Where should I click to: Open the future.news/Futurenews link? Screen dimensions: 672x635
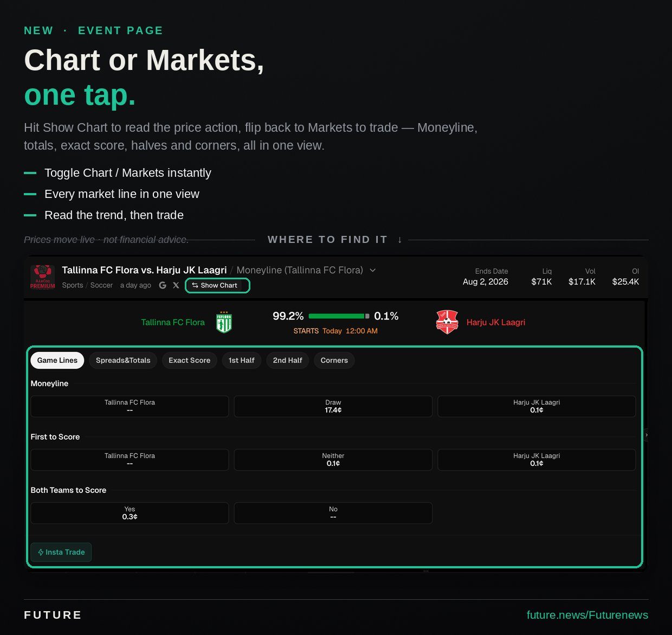pos(587,615)
